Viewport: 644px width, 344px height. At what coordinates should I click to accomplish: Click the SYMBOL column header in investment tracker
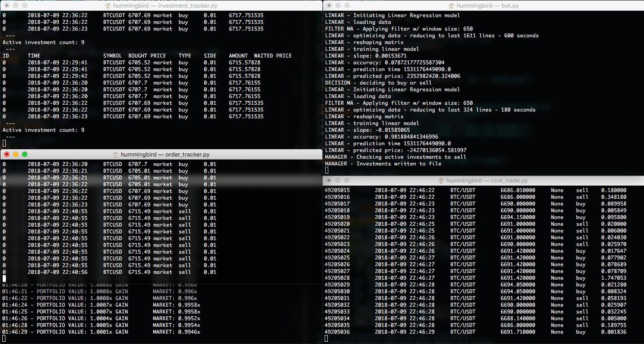(x=112, y=56)
